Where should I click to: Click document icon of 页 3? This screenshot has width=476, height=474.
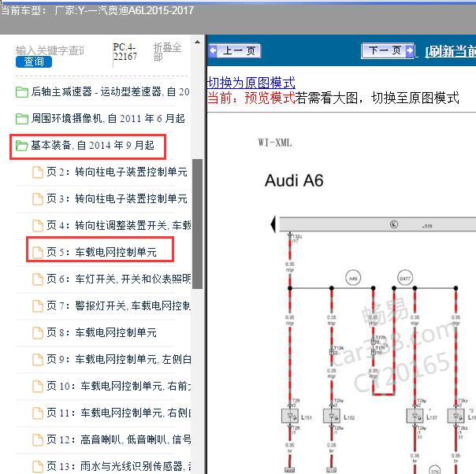(x=38, y=199)
